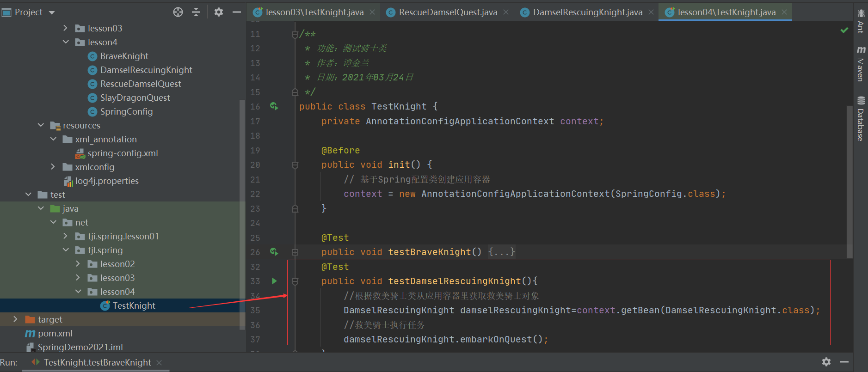Screen dimensions: 868x372
Task: Collapse net package
Action: [x=53, y=222]
